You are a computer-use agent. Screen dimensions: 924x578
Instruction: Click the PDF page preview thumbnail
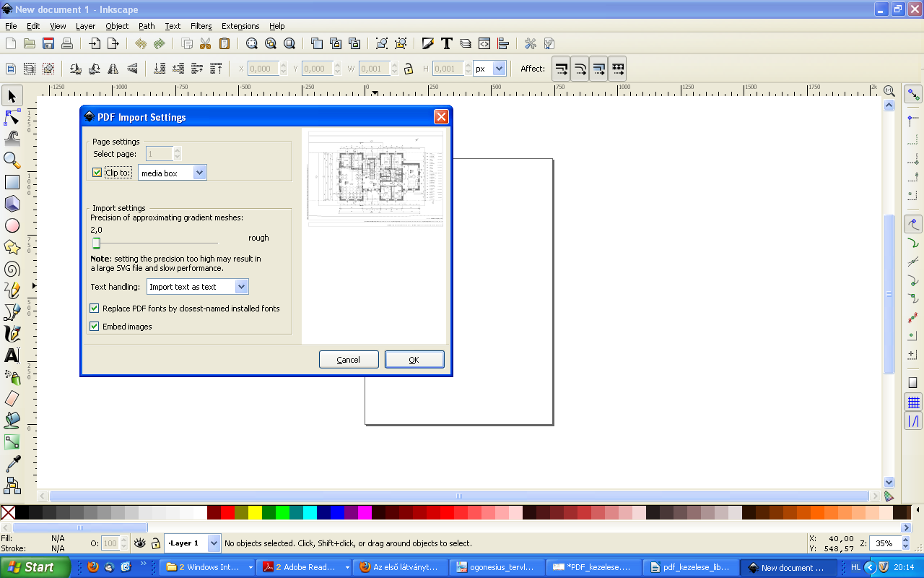point(375,178)
